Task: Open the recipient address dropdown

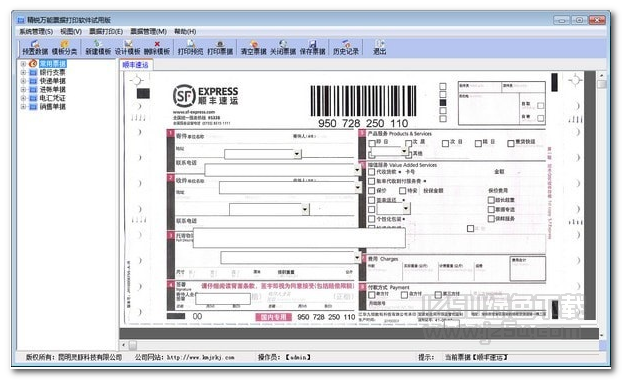Action: click(x=305, y=209)
